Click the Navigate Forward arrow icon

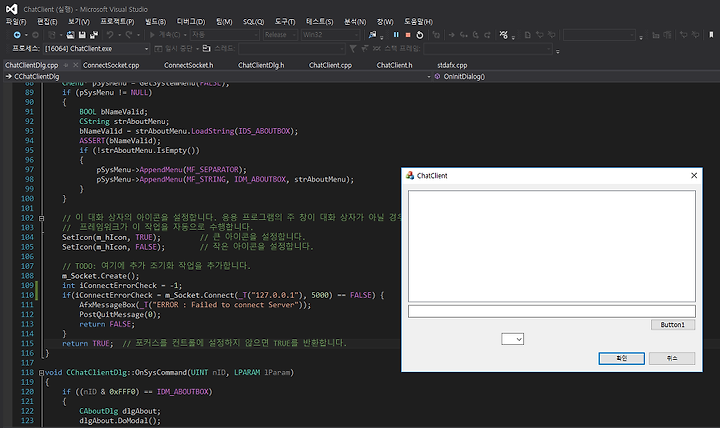(x=35, y=35)
